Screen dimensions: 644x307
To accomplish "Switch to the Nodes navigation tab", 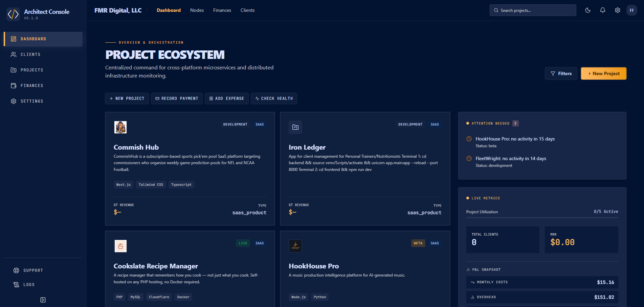I will (197, 10).
